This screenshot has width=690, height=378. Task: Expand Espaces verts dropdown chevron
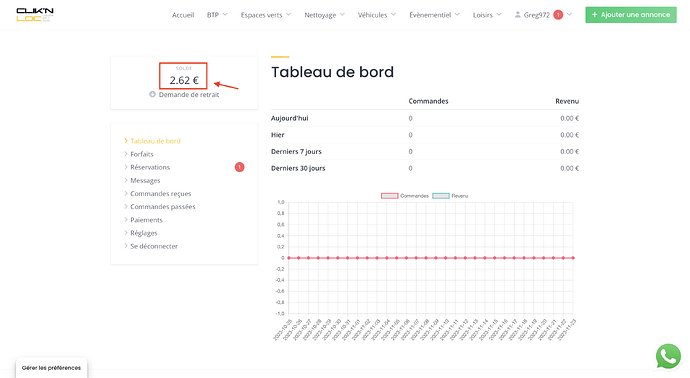pyautogui.click(x=288, y=15)
